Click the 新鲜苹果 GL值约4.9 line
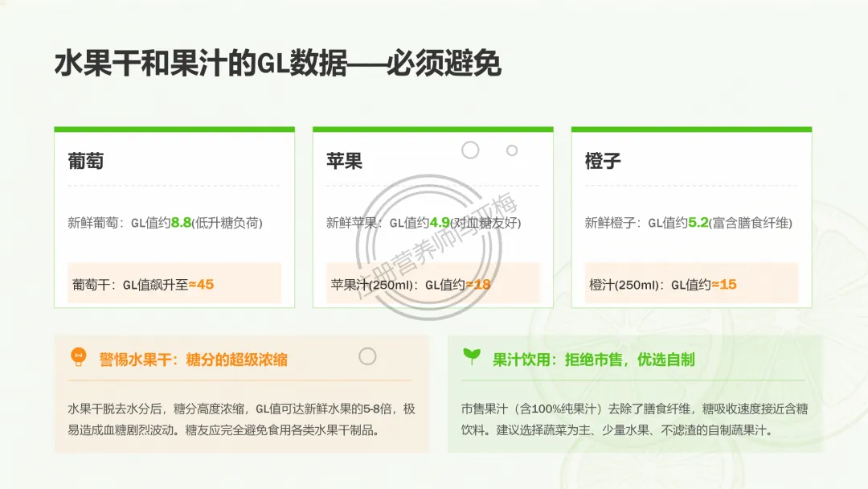Screen dimensions: 868x489 [424, 223]
